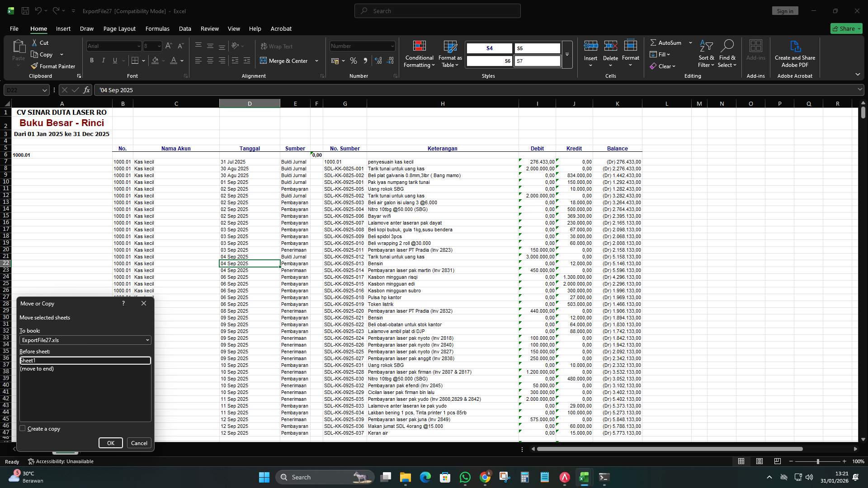Open Conditional Formatting options
Image resolution: width=868 pixels, height=488 pixels.
point(419,54)
